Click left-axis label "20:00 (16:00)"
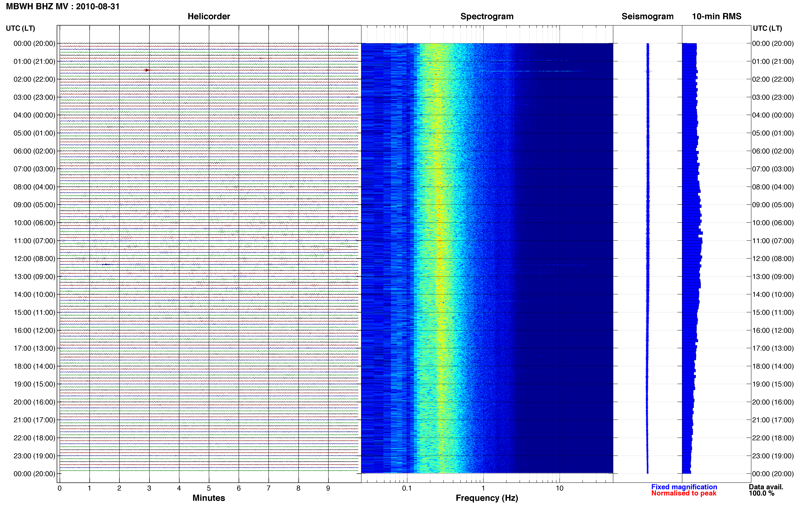Screen dimensions: 812x508 (34, 402)
